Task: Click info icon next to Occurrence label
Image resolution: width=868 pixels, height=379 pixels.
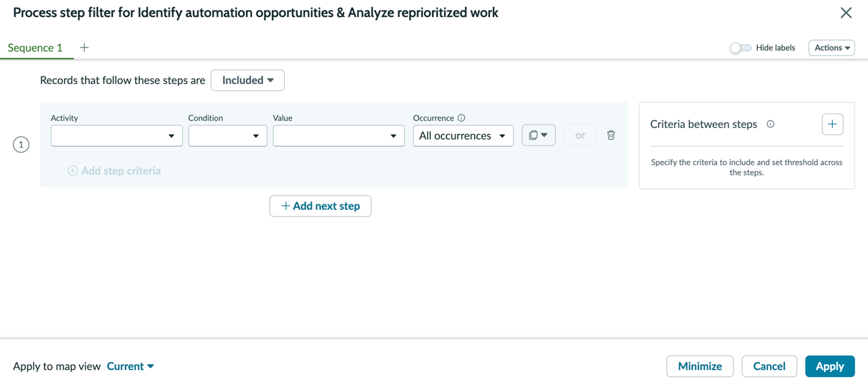Action: pos(462,118)
